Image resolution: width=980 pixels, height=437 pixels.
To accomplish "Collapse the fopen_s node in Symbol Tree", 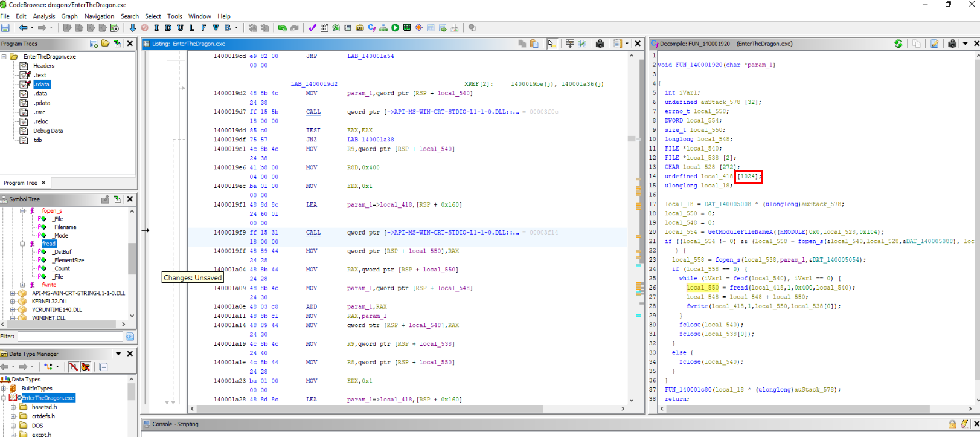I will point(22,211).
